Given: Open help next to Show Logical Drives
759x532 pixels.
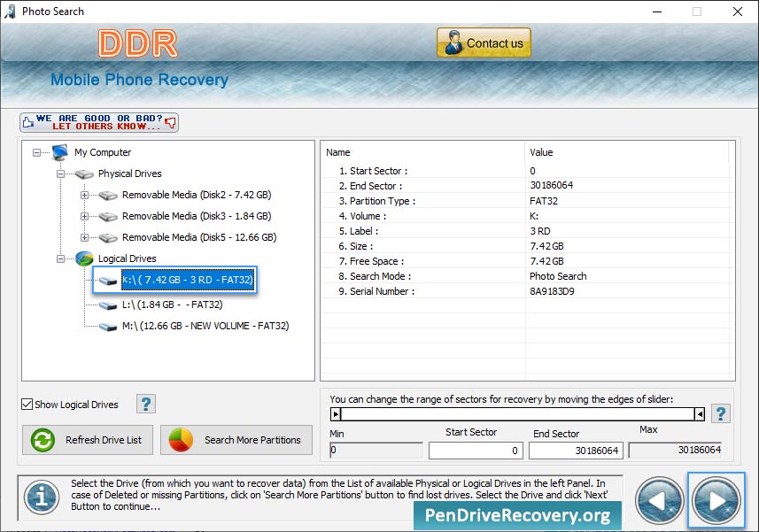Looking at the screenshot, I should pos(146,404).
